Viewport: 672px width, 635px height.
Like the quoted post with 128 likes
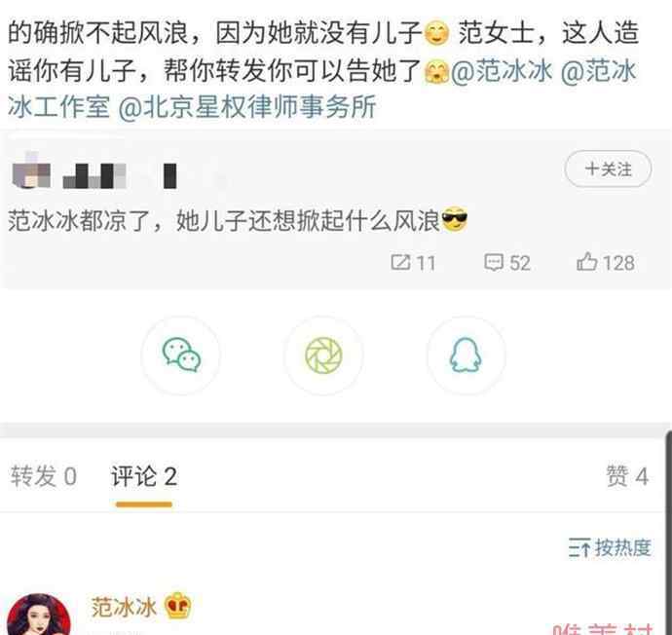[x=606, y=262]
